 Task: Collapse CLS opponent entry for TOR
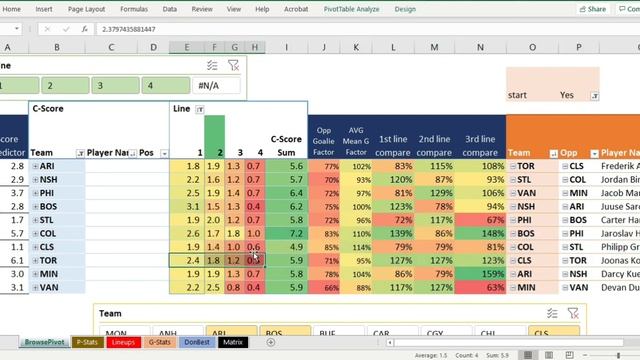click(x=565, y=166)
